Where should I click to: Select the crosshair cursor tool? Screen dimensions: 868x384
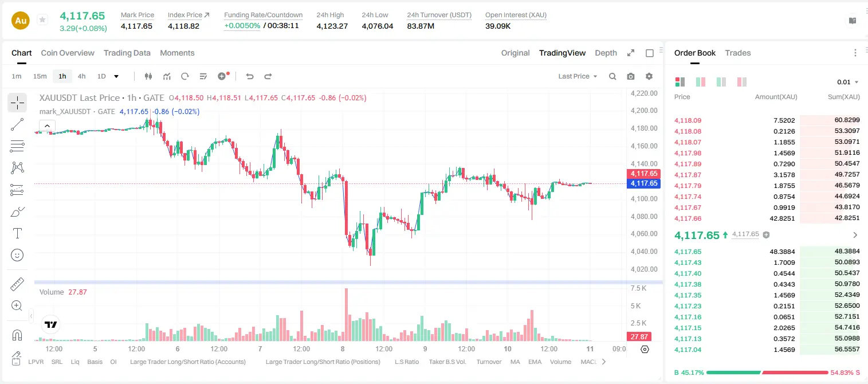[x=17, y=103]
